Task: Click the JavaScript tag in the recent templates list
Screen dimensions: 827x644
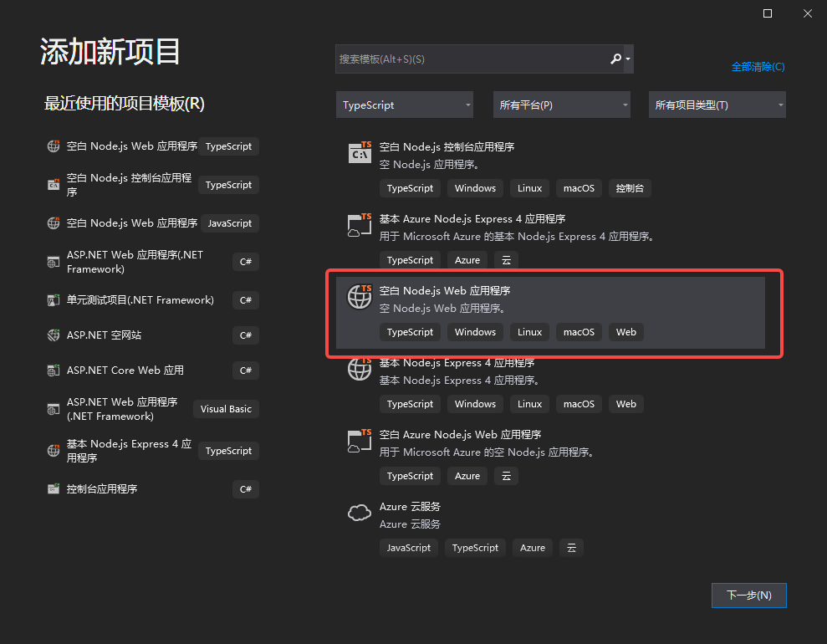Action: [x=229, y=223]
